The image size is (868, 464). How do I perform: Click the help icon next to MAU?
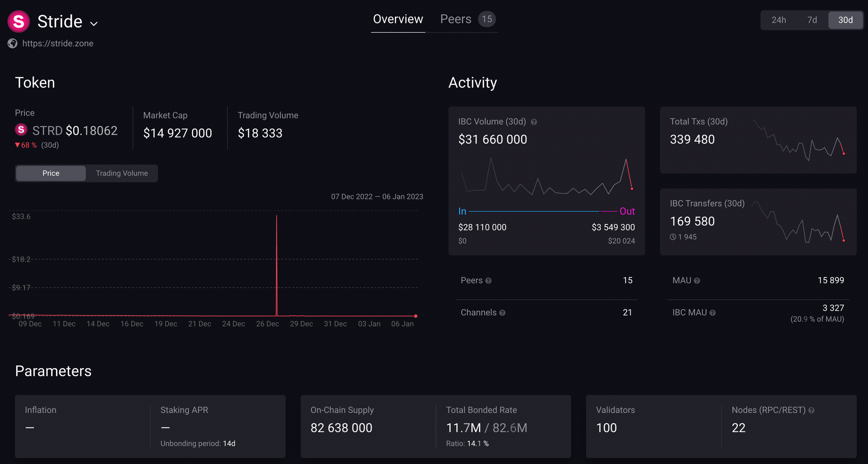click(697, 281)
